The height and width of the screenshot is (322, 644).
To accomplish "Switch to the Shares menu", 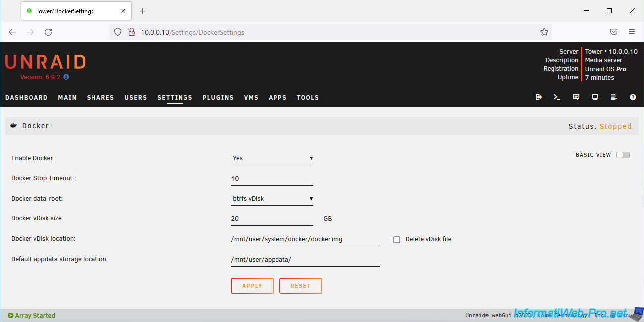I will 100,98.
